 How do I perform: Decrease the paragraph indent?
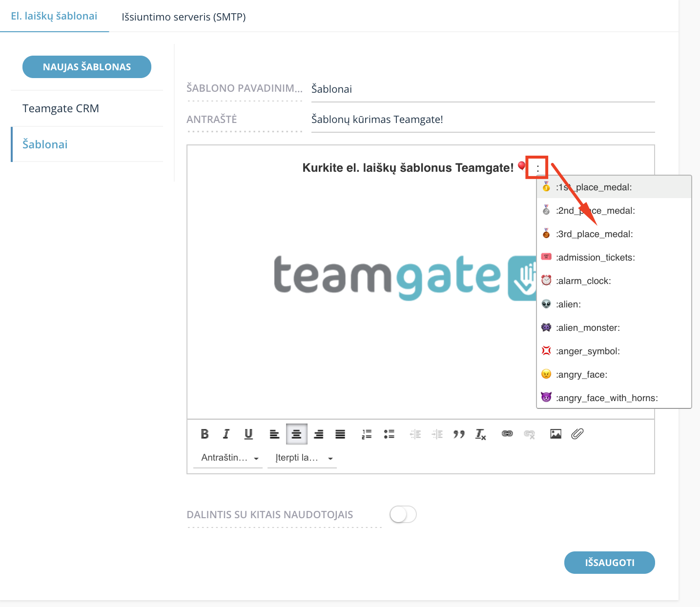pos(415,434)
